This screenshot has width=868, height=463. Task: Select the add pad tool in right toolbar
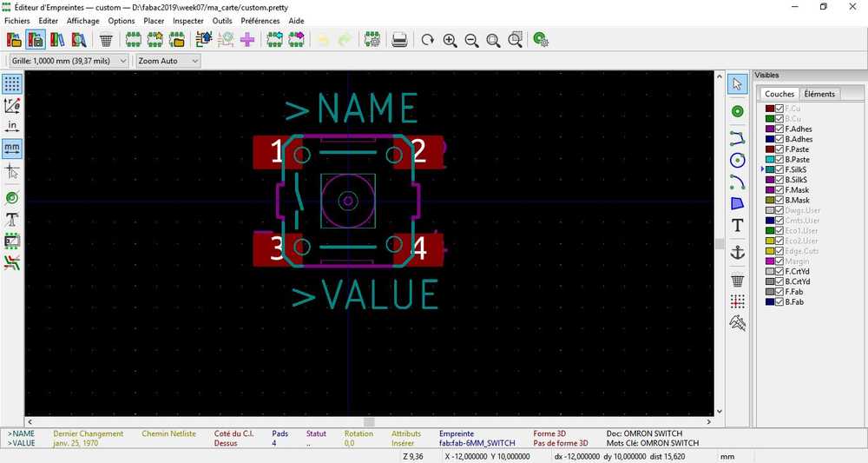[x=737, y=111]
